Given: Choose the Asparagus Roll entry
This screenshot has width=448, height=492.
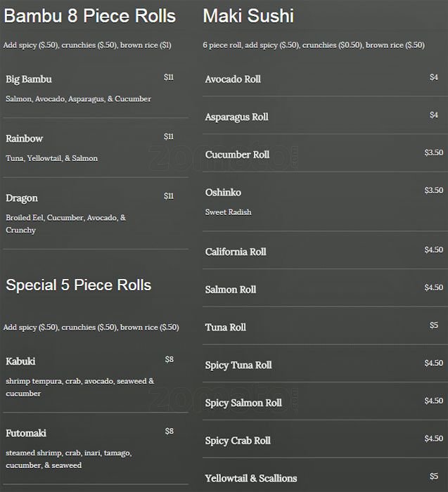Looking at the screenshot, I should pos(236,117).
